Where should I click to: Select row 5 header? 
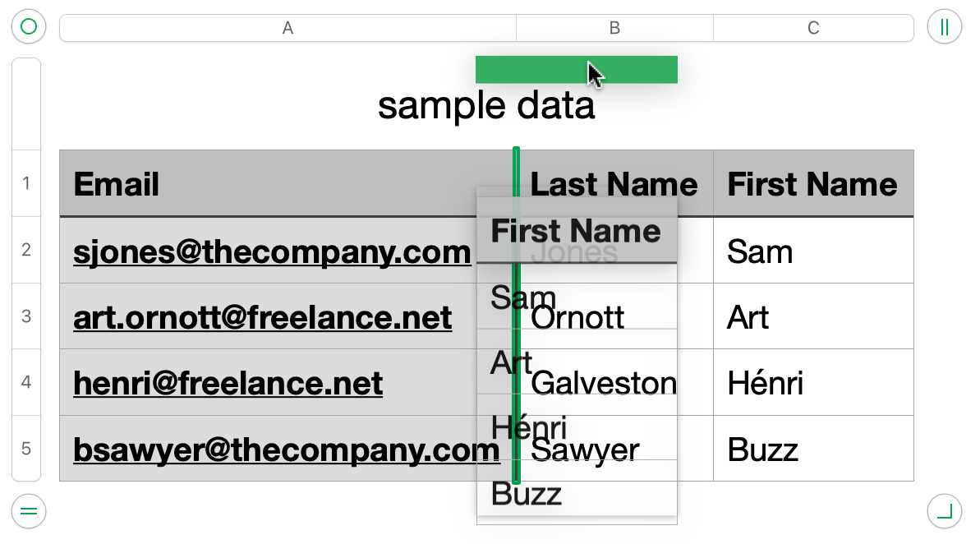pos(26,449)
